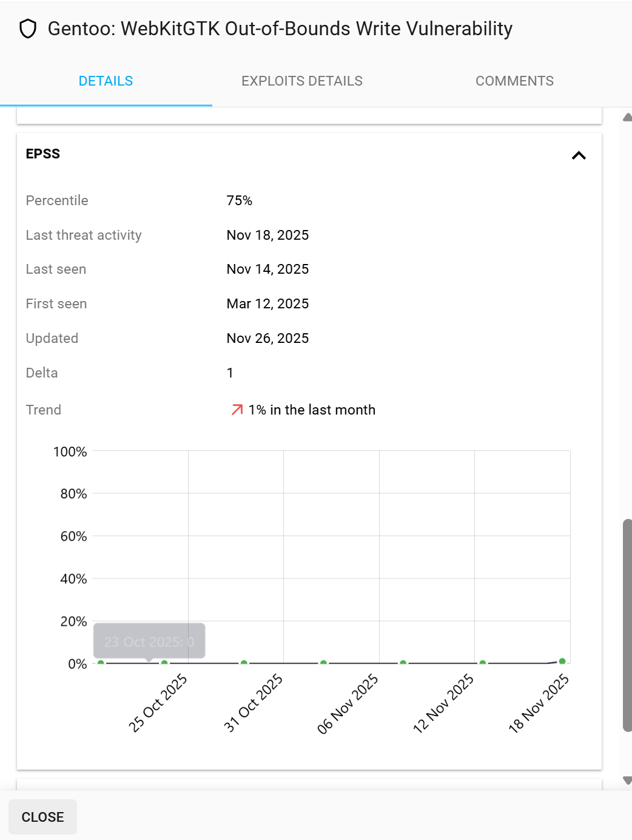The height and width of the screenshot is (840, 632).
Task: Click the shield icon beside the vulnerability title
Action: click(x=28, y=29)
